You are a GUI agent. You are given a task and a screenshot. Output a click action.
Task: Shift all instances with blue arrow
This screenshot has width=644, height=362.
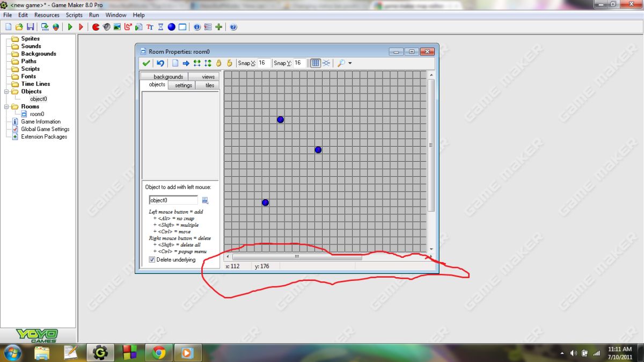[186, 63]
